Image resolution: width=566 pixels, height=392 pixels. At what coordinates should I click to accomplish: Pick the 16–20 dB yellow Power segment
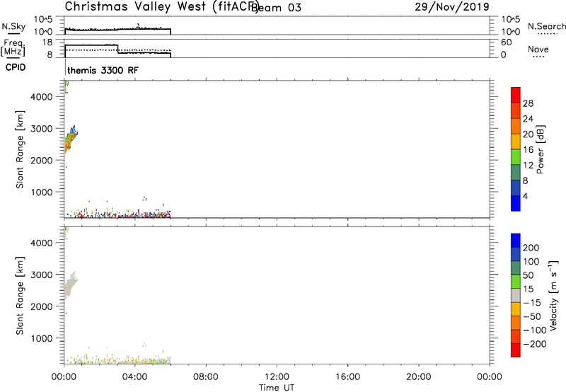point(516,141)
